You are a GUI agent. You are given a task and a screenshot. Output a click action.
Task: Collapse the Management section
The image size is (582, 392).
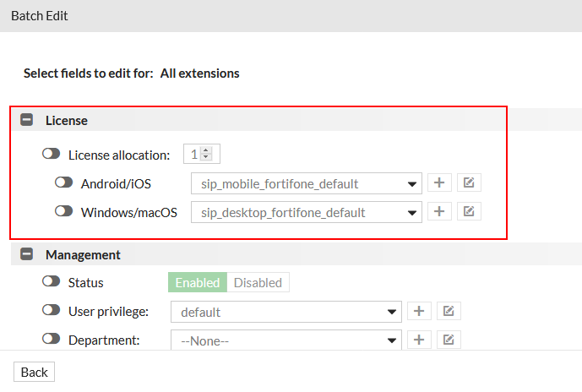click(27, 254)
